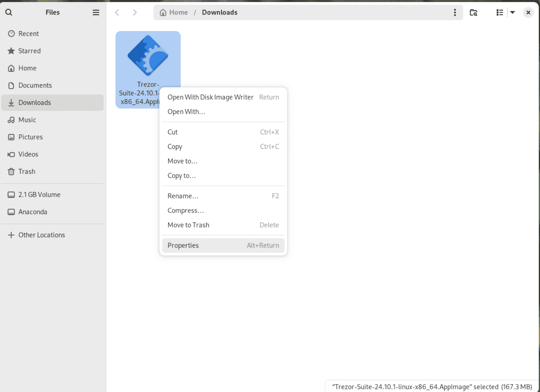This screenshot has height=392, width=540.
Task: Open Home in the sidebar
Action: click(x=53, y=68)
